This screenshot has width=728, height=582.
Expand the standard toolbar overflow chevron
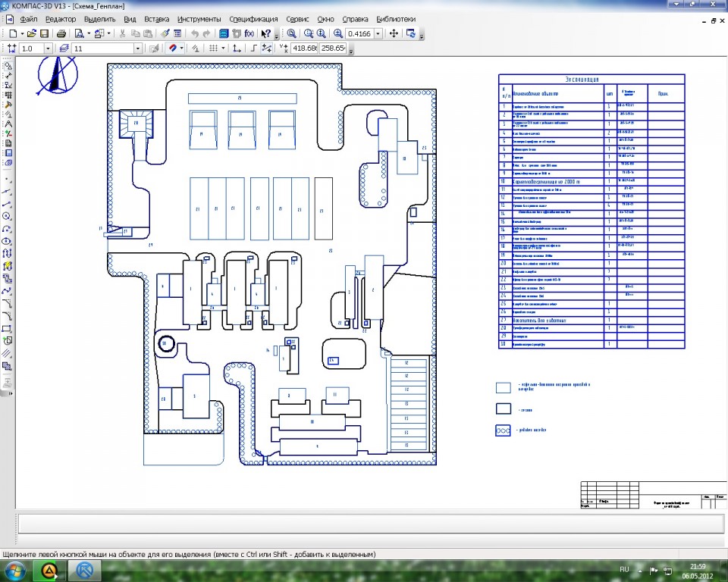[x=277, y=36]
